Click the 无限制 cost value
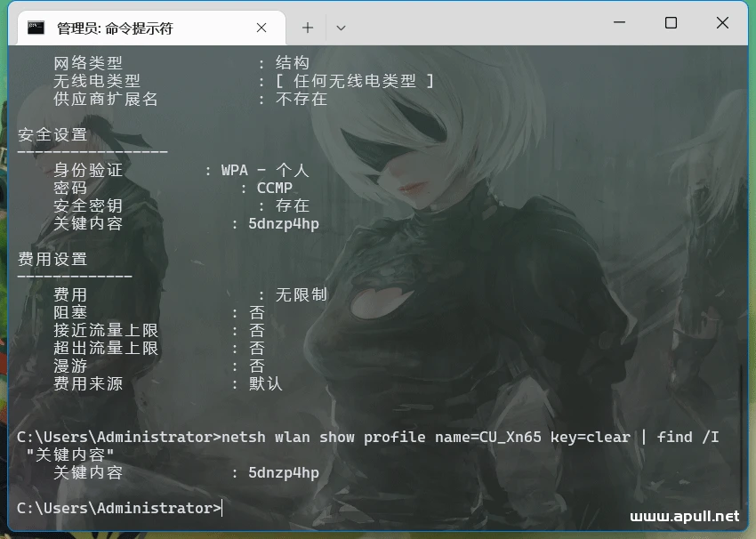The height and width of the screenshot is (539, 756). point(302,294)
